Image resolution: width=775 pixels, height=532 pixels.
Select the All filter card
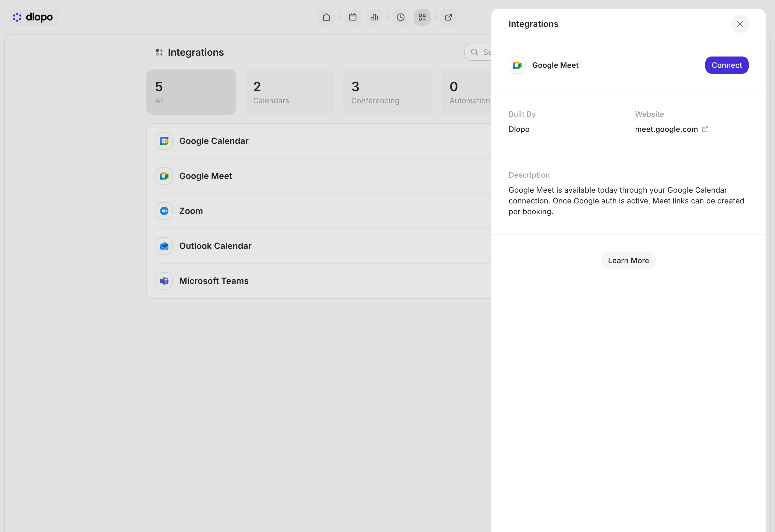pos(191,92)
